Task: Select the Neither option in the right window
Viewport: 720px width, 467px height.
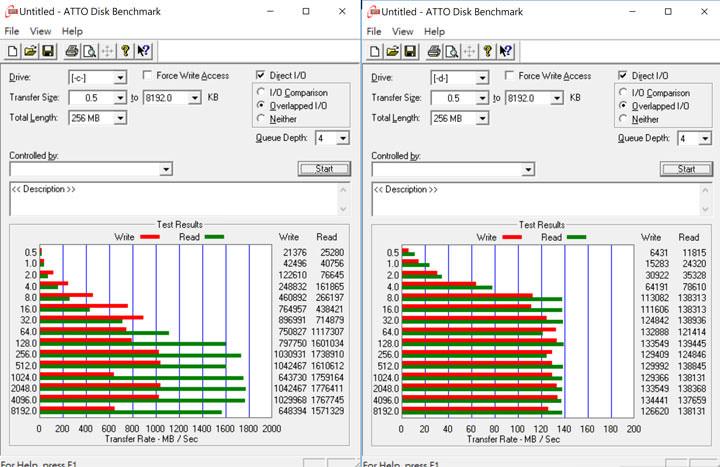Action: point(624,119)
